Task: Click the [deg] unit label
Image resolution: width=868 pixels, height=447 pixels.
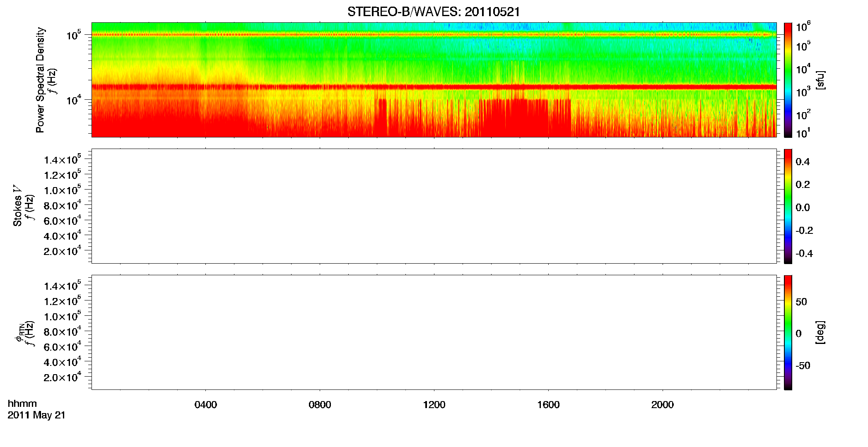Action: click(x=820, y=332)
